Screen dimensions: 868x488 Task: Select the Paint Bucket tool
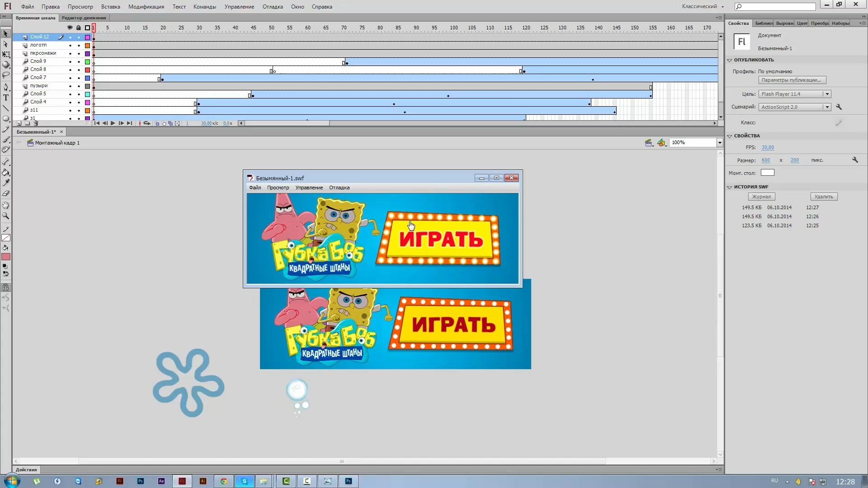5,173
